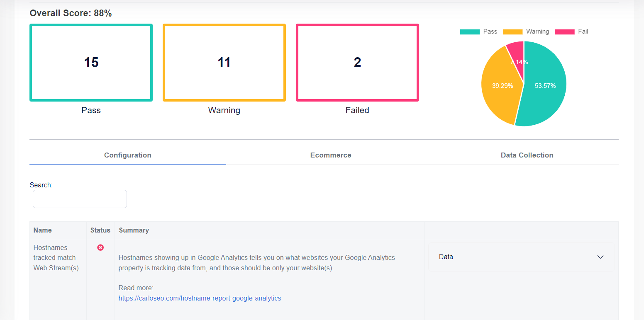Click the red Failed count box
Viewport: 644px width, 320px height.
(x=357, y=63)
